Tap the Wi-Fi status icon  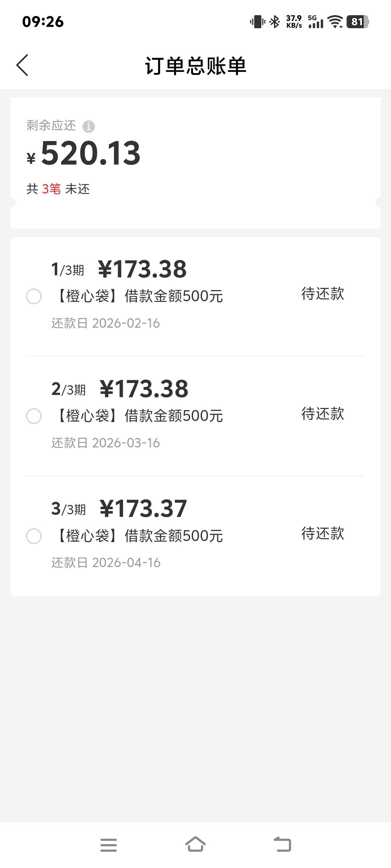335,22
